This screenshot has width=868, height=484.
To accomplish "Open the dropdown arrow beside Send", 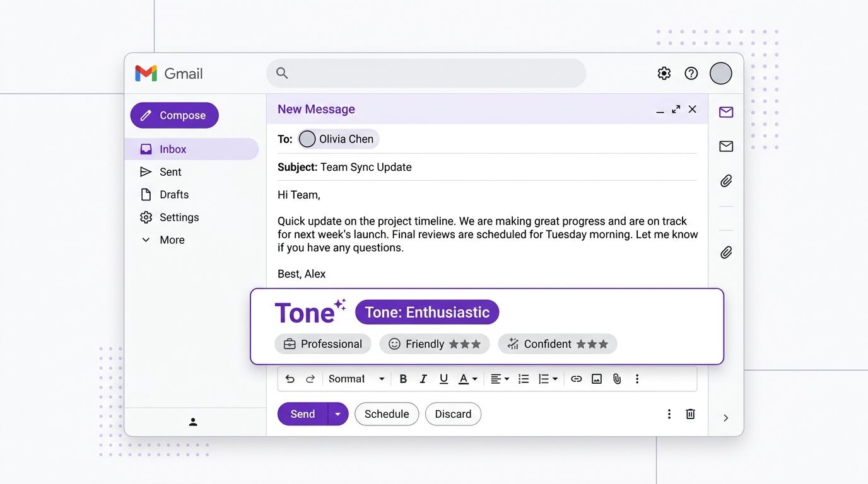I will 338,414.
